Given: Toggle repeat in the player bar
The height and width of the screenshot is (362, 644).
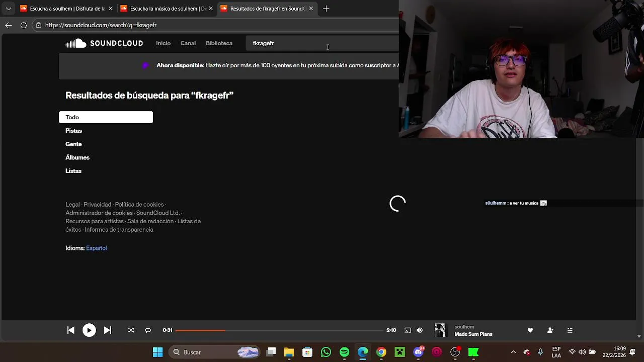Looking at the screenshot, I should tap(148, 330).
